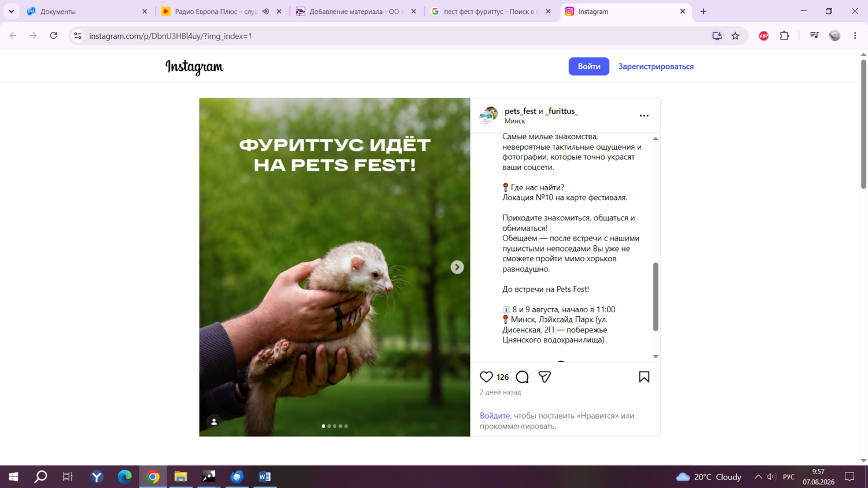
Task: Open post options three-dot menu
Action: [644, 116]
